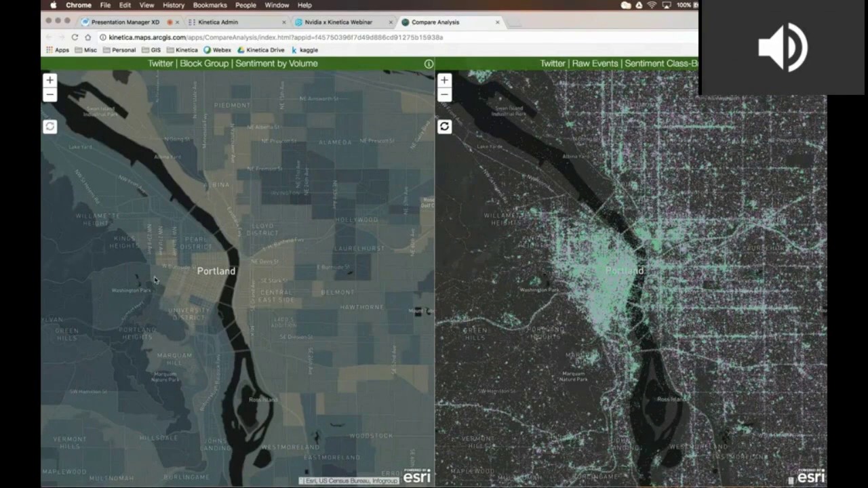The width and height of the screenshot is (868, 488).
Task: Zoom in on the right map
Action: coord(444,80)
